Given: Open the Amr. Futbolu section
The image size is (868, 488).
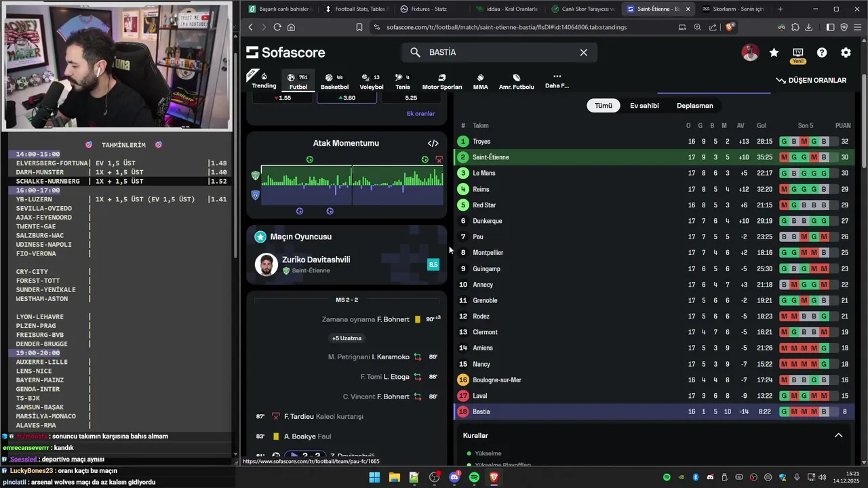Looking at the screenshot, I should [x=516, y=81].
